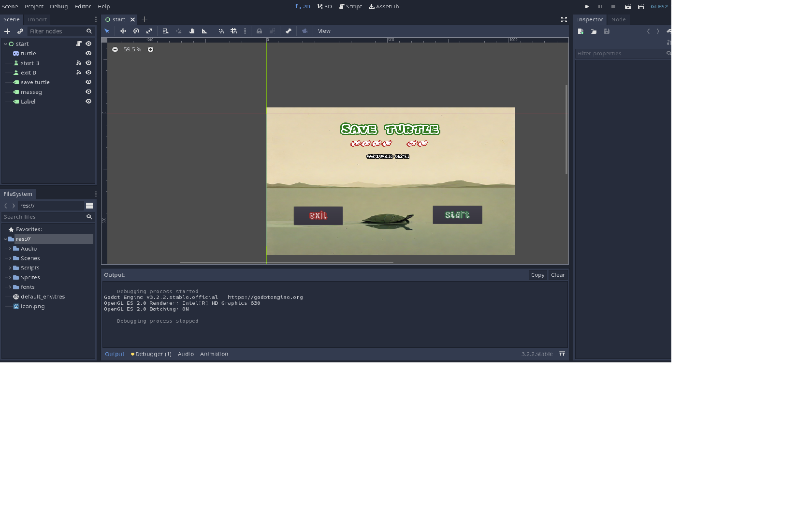Toggle smart snapping

point(221,31)
